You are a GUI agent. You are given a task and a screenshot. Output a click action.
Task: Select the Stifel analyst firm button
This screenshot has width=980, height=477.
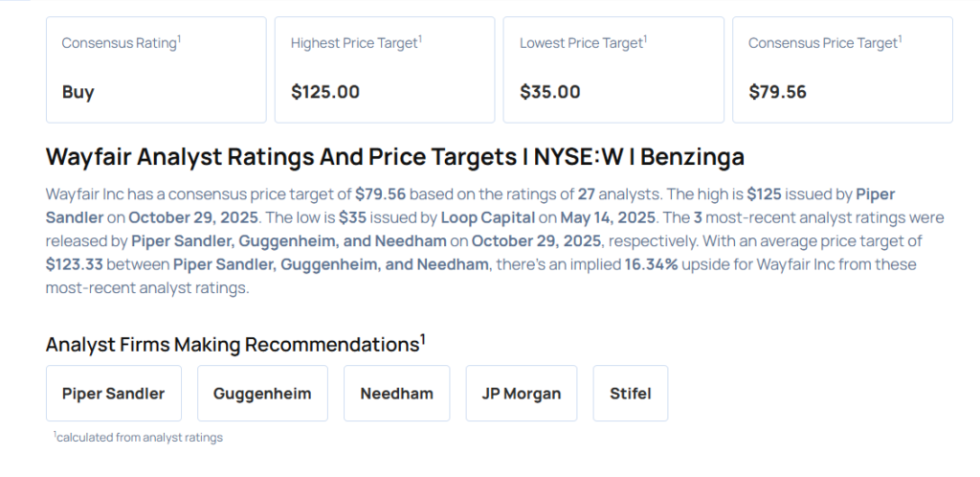631,393
